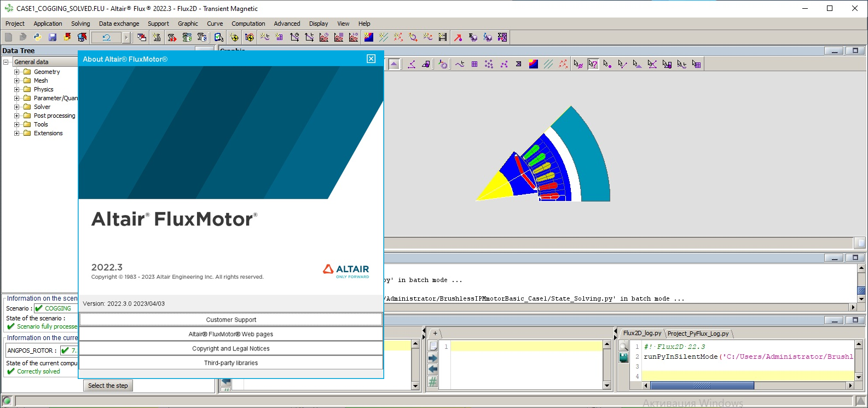
Task: Expand the Tools tree node
Action: 17,124
